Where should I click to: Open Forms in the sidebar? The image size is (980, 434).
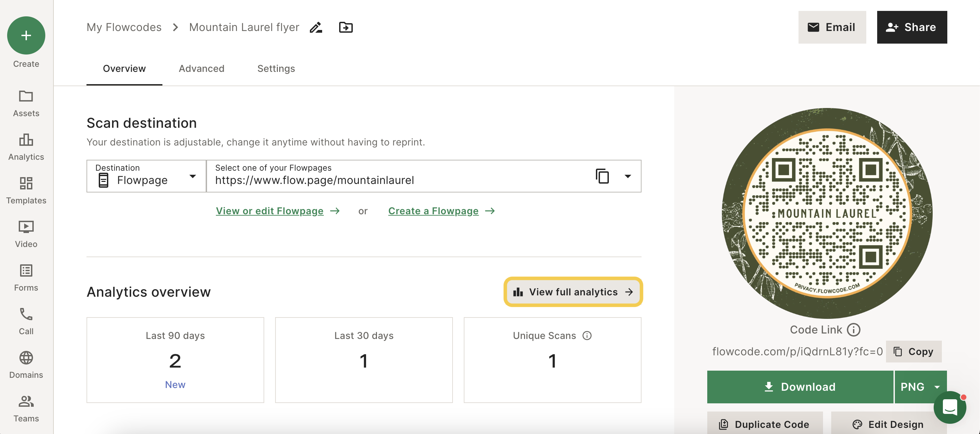26,278
